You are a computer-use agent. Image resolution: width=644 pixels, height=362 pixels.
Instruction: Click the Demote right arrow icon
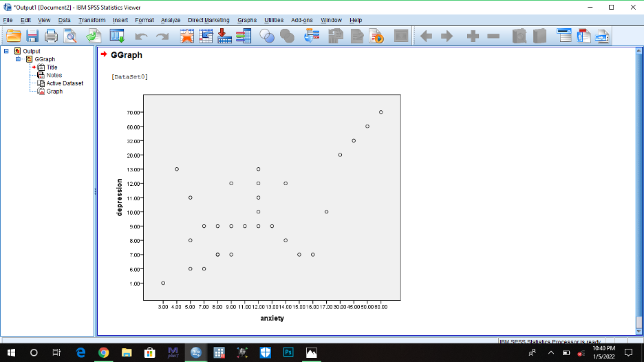[447, 36]
